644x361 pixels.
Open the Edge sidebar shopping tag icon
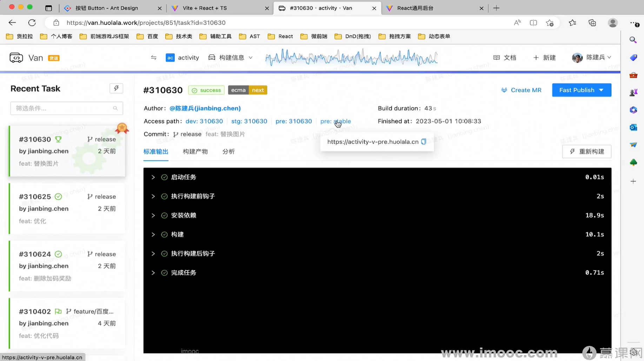click(x=633, y=58)
